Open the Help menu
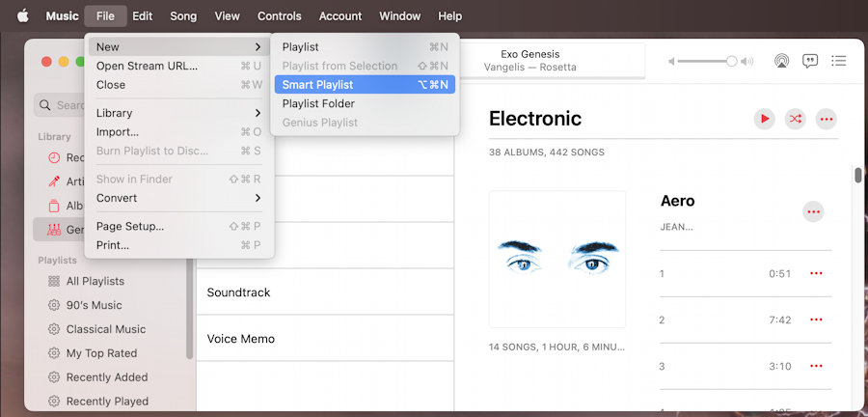This screenshot has width=868, height=417. pos(450,16)
